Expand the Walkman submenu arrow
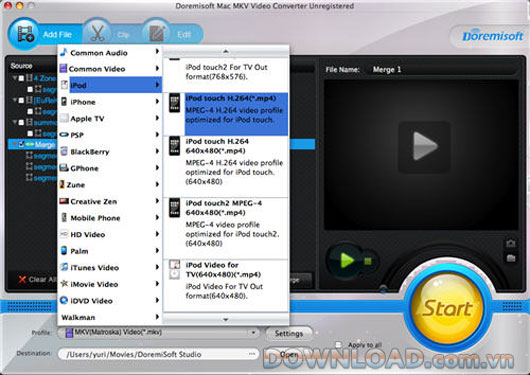This screenshot has width=530, height=375. click(x=157, y=317)
